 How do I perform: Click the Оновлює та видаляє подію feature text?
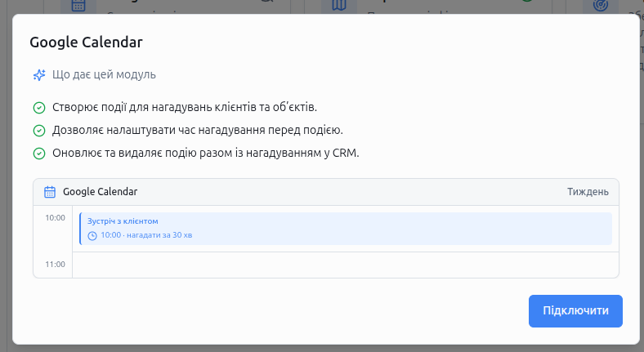pos(205,153)
